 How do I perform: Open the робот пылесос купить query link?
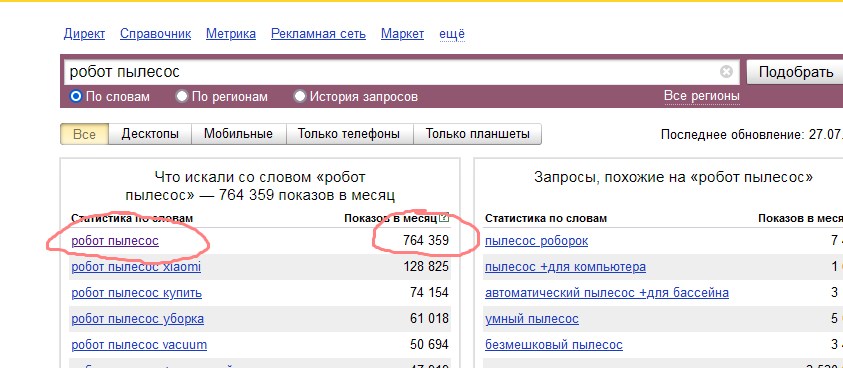[137, 293]
